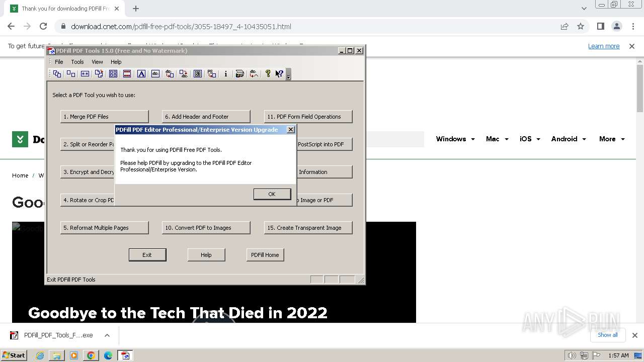The height and width of the screenshot is (362, 644).
Task: Click the Home breadcrumb link
Action: pos(20,175)
